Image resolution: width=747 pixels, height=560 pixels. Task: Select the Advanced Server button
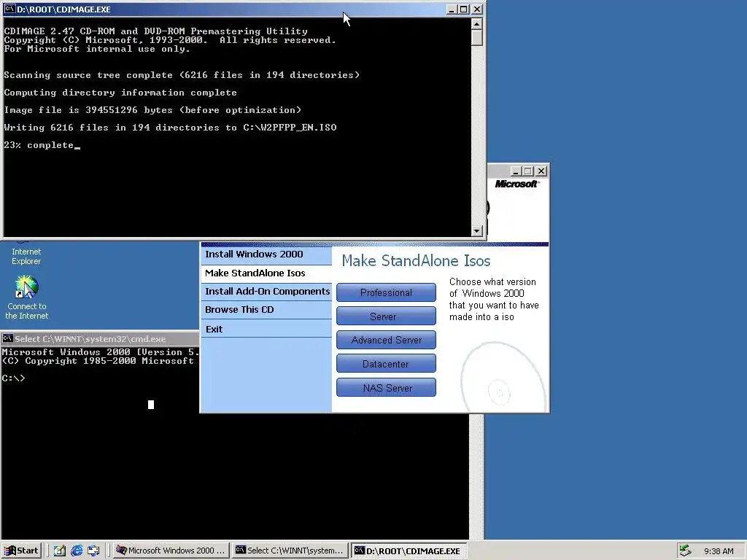(386, 340)
